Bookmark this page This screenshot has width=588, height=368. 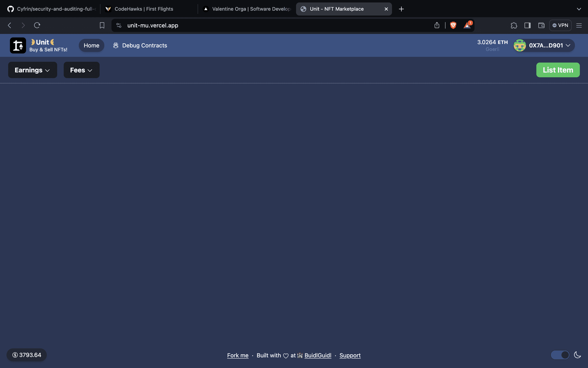coord(102,25)
